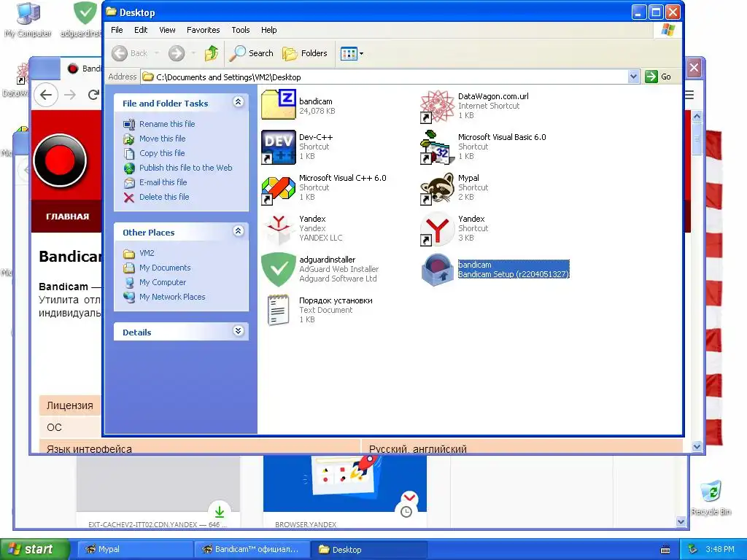Click Copy this file
Image resolution: width=747 pixels, height=560 pixels.
(x=162, y=153)
